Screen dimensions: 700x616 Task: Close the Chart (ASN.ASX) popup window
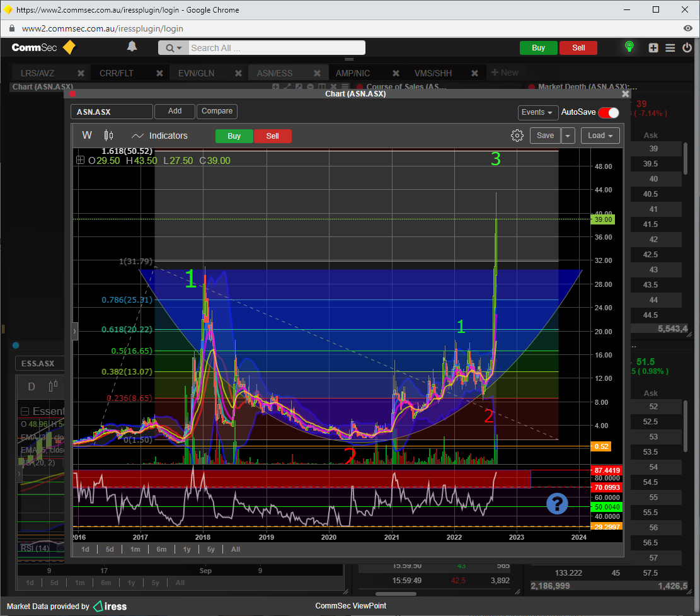pyautogui.click(x=625, y=94)
